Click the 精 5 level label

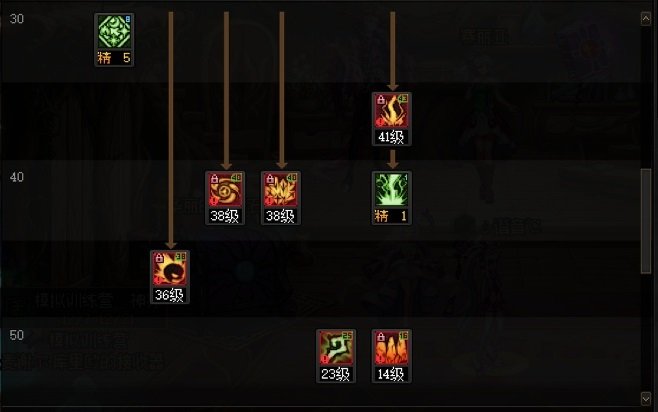[114, 58]
